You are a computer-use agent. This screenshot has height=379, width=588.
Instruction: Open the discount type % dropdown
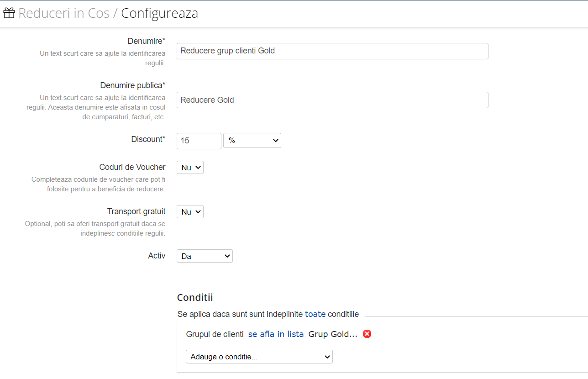click(x=252, y=141)
